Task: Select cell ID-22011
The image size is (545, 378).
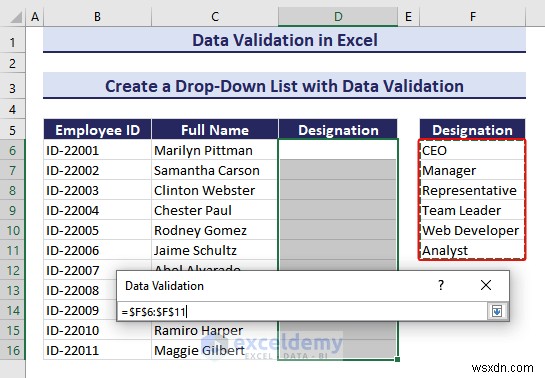Action: tap(97, 350)
